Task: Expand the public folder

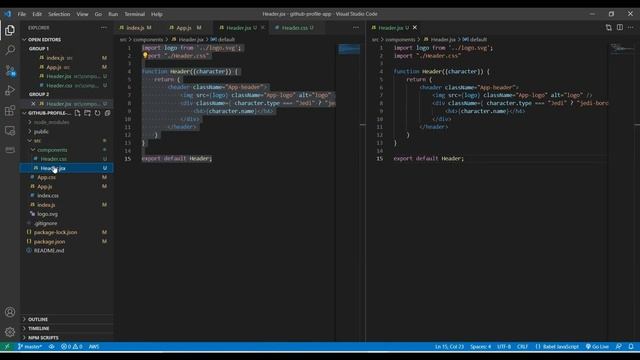Action: coord(41,131)
